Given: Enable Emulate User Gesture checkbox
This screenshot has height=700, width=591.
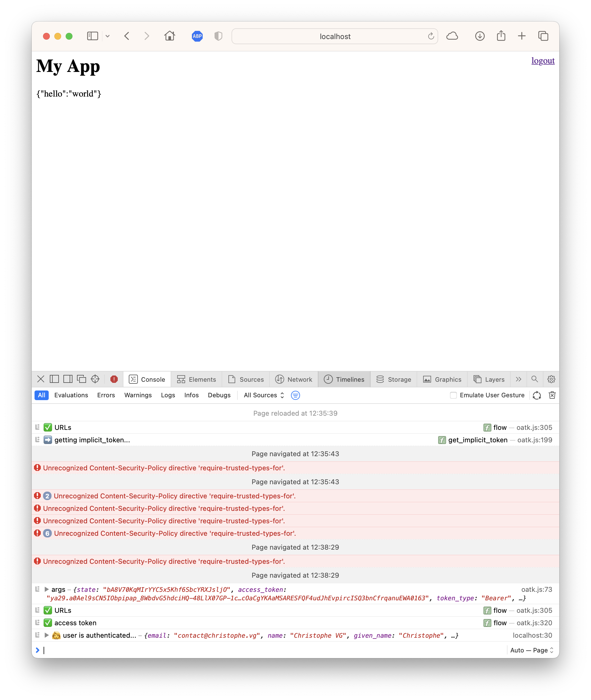Looking at the screenshot, I should (x=453, y=395).
